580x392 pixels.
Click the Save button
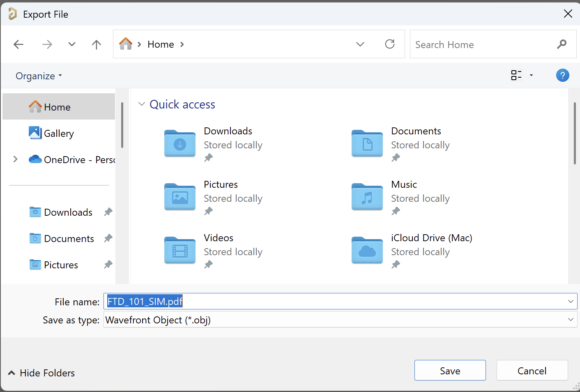pyautogui.click(x=450, y=371)
